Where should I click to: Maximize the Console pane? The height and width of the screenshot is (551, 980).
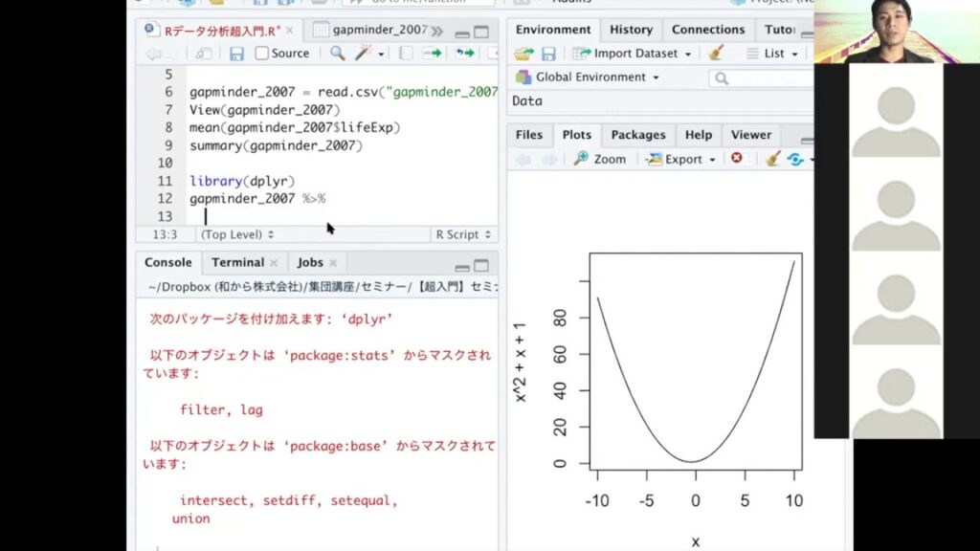pos(481,266)
